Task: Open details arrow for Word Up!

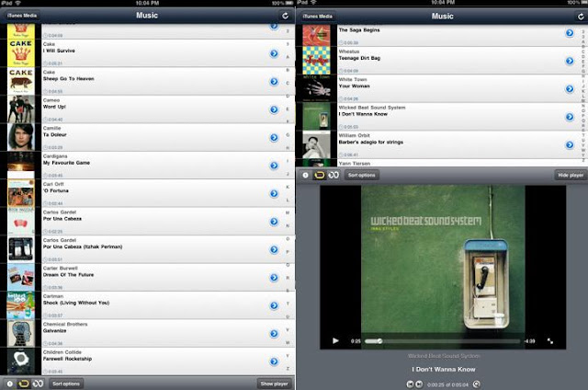Action: point(274,109)
